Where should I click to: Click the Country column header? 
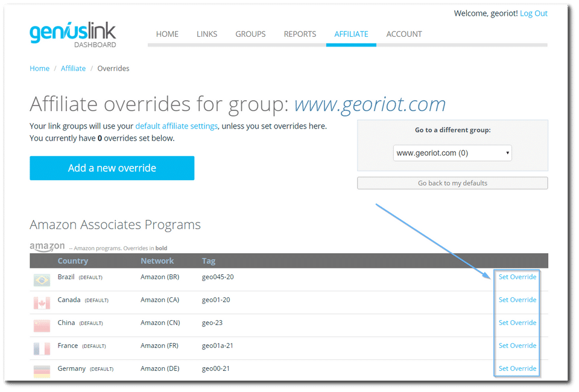click(x=73, y=261)
